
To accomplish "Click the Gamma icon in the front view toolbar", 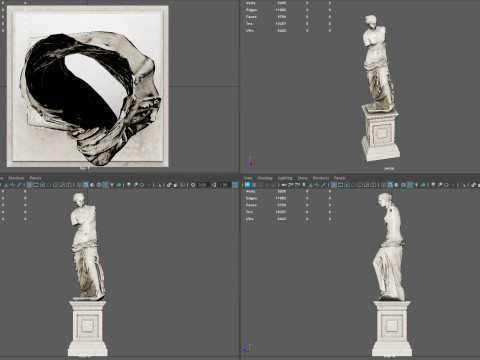I will 214,185.
